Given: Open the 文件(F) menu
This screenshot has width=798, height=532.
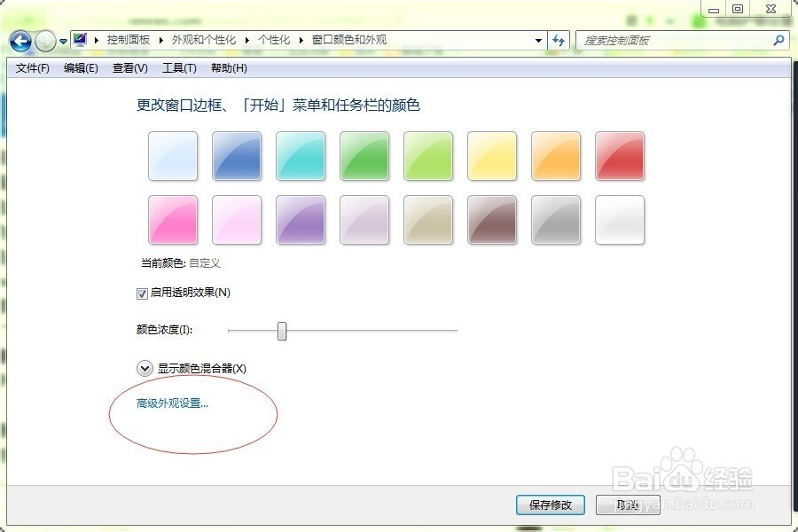Looking at the screenshot, I should [33, 67].
